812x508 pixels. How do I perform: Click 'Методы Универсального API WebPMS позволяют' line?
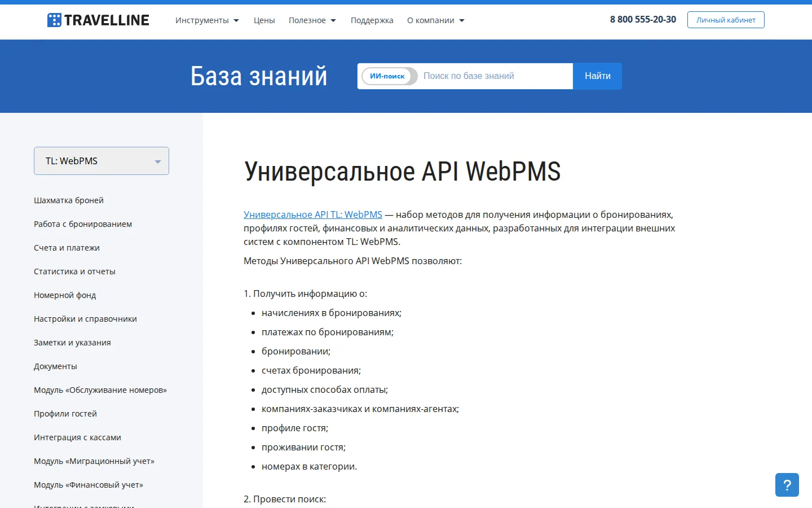click(x=352, y=261)
